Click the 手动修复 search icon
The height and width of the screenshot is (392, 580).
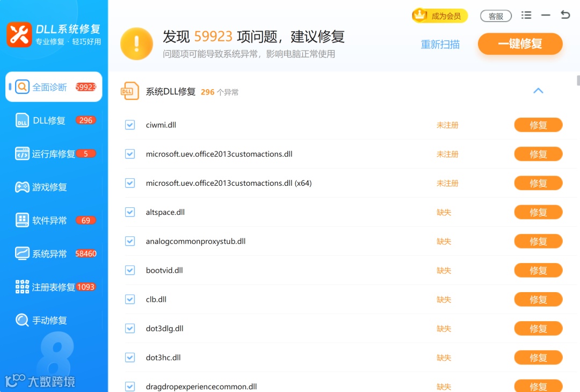(x=22, y=320)
